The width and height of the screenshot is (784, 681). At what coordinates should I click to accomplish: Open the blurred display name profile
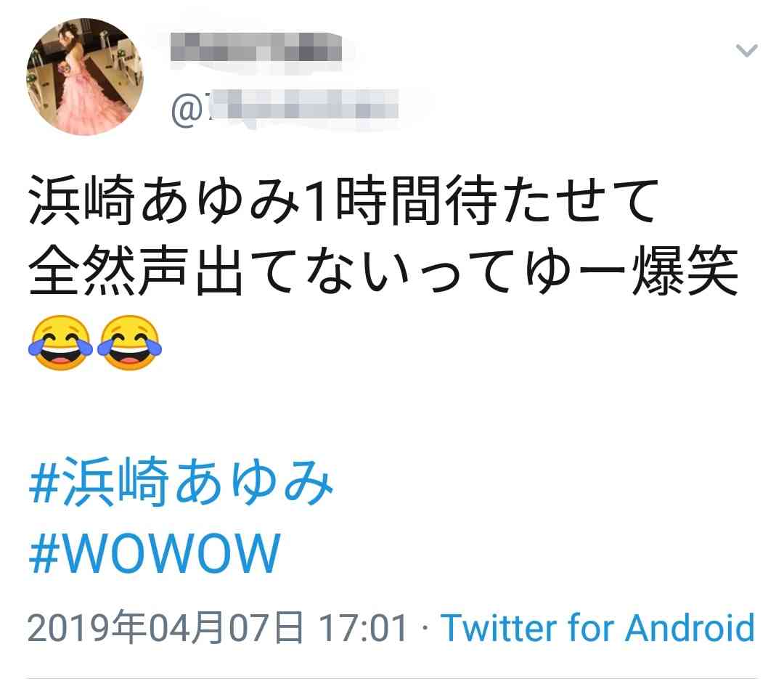point(256,47)
